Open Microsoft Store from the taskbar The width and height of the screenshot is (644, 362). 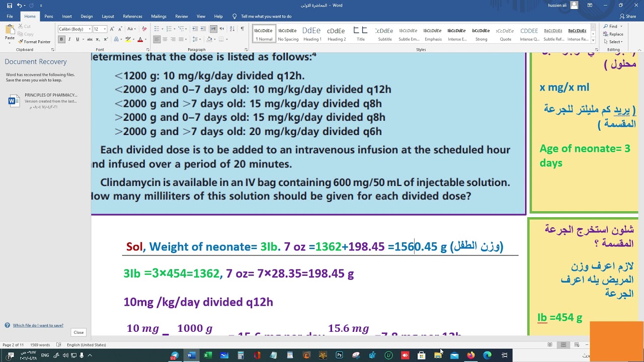[422, 355]
